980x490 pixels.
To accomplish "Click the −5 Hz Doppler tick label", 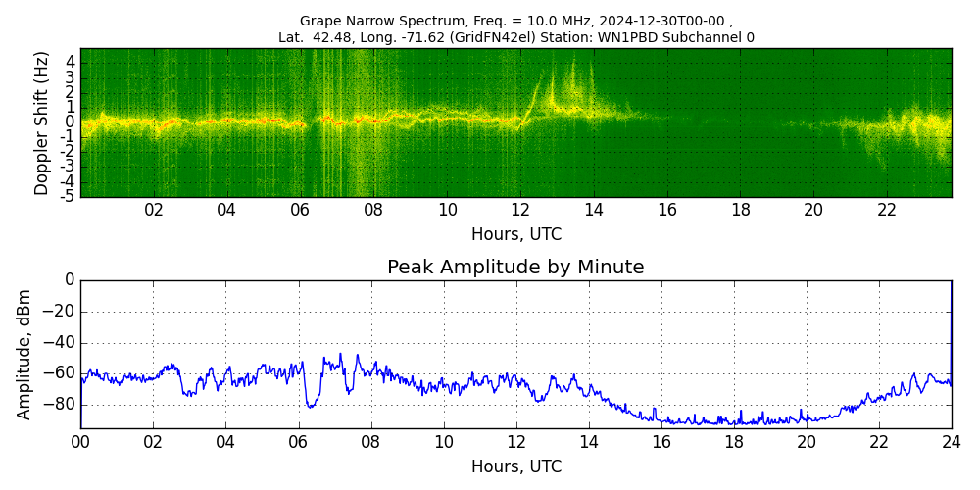I will coord(68,196).
